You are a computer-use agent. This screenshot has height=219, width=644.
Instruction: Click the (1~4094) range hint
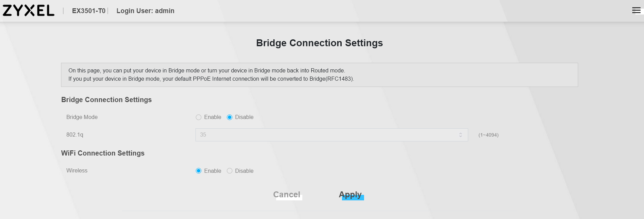tap(488, 135)
